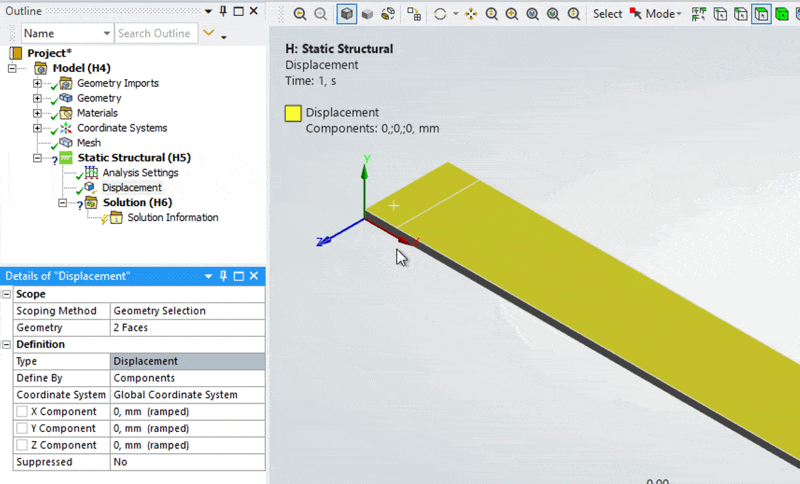Activate the Pan view tool
This screenshot has height=484, width=800.
tap(471, 14)
